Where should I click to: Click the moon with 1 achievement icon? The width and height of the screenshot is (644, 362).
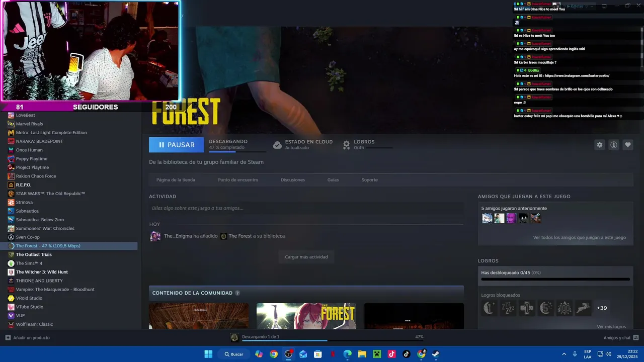489,308
